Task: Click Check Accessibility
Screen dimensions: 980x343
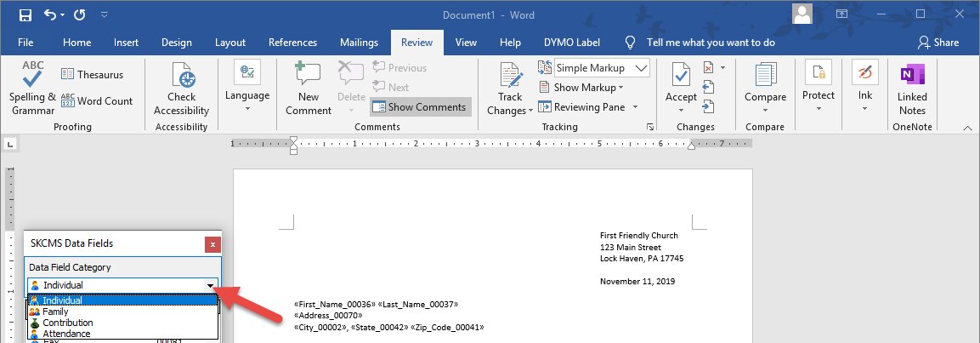Action: 181,89
